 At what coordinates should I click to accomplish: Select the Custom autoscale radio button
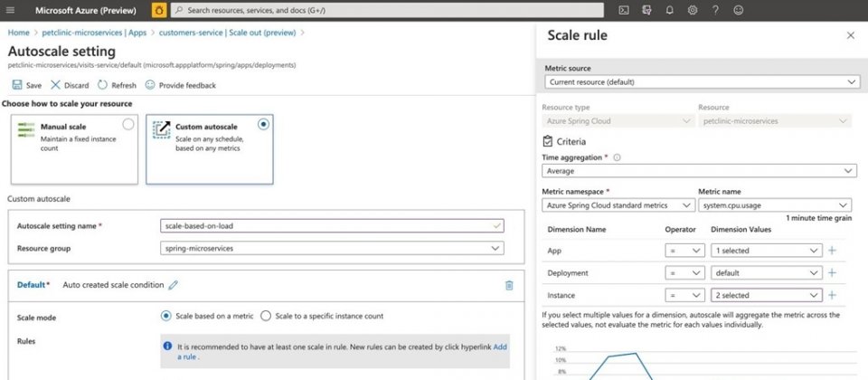tap(263, 124)
